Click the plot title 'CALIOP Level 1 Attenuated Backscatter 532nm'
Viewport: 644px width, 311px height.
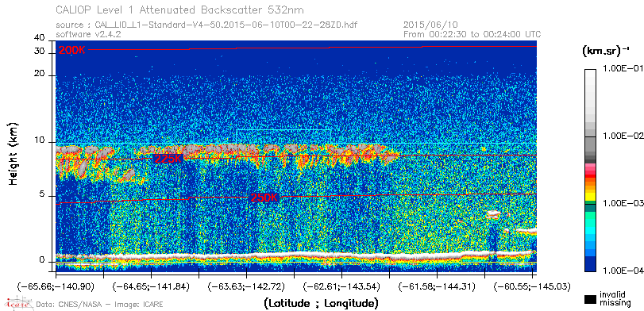(180, 10)
